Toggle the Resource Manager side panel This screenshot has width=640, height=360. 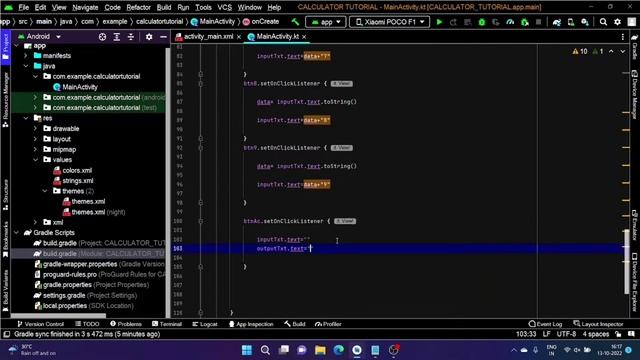[5, 100]
